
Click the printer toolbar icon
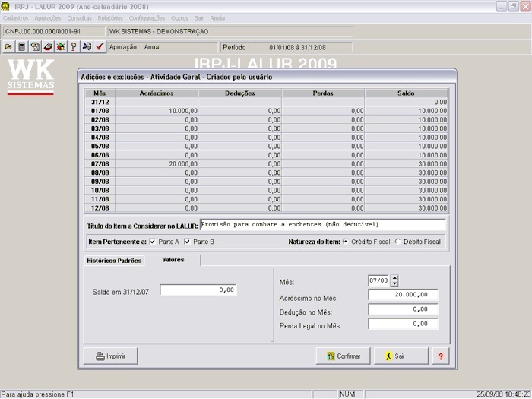(x=47, y=46)
